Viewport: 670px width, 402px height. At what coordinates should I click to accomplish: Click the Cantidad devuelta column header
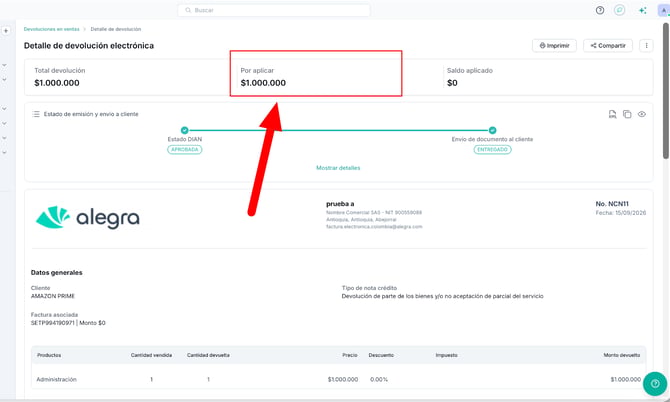[x=208, y=355]
